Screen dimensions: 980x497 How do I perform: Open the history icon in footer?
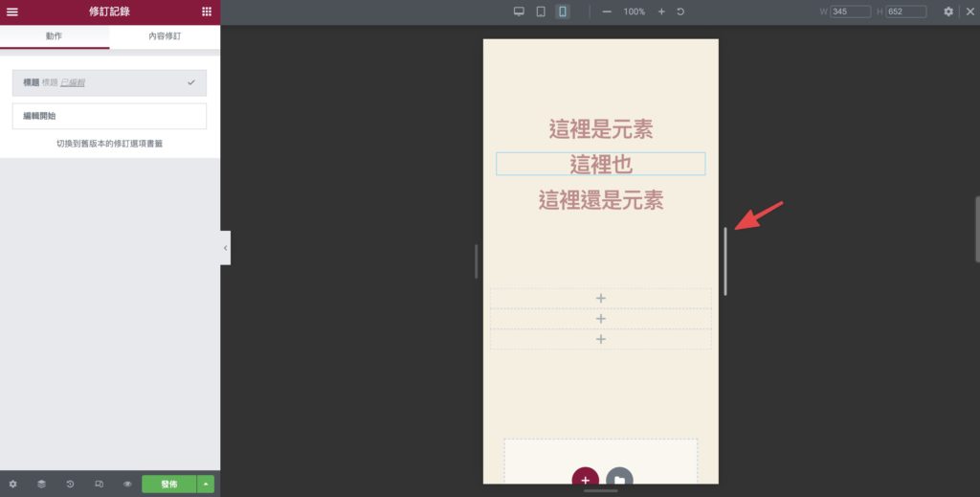click(x=70, y=484)
